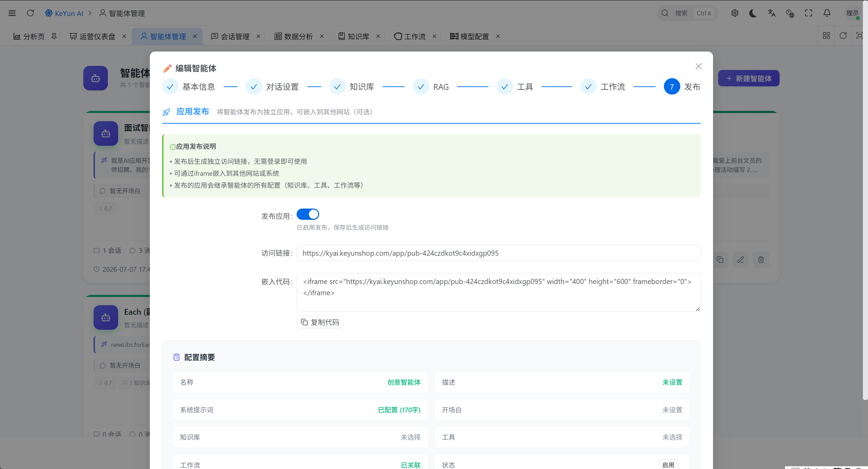Enter fullscreen mode icon
The height and width of the screenshot is (469, 868).
click(809, 13)
